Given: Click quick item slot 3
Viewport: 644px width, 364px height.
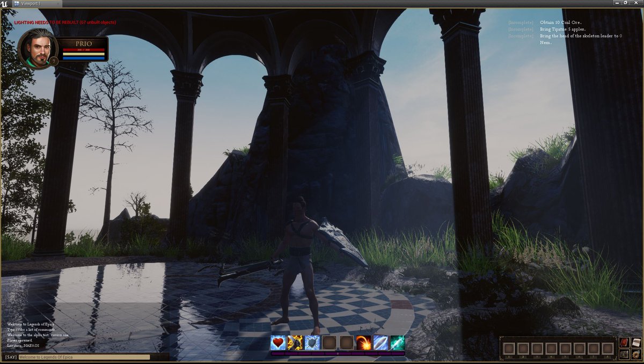Looking at the screenshot, I should [x=537, y=349].
